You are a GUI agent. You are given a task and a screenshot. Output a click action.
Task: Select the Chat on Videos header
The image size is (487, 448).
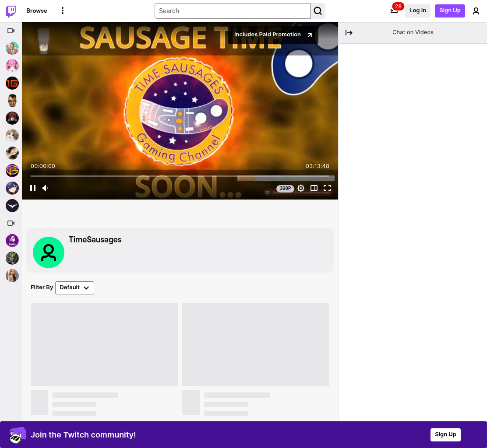[x=413, y=32]
